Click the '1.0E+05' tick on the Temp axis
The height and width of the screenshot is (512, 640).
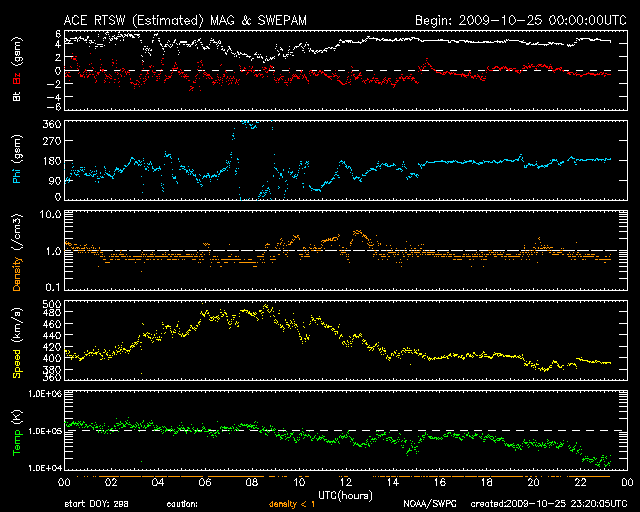(x=45, y=431)
